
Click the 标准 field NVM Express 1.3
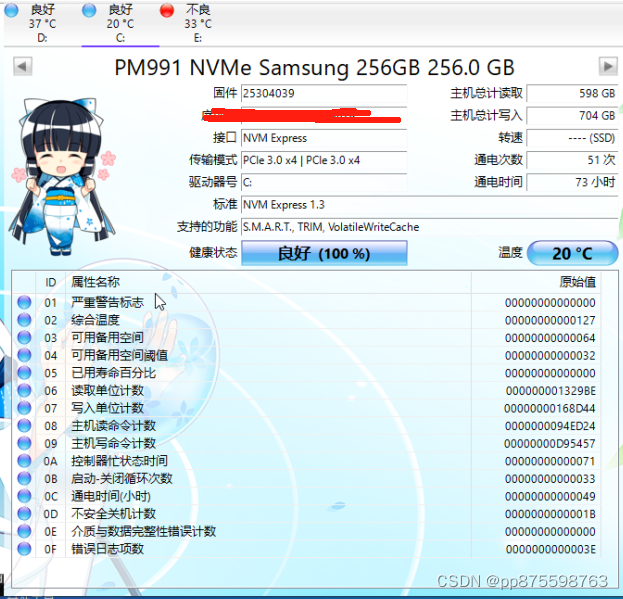(430, 205)
